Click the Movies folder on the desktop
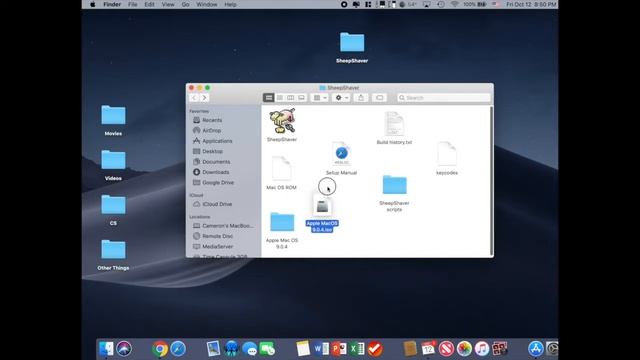The width and height of the screenshot is (640, 360). coord(113,115)
